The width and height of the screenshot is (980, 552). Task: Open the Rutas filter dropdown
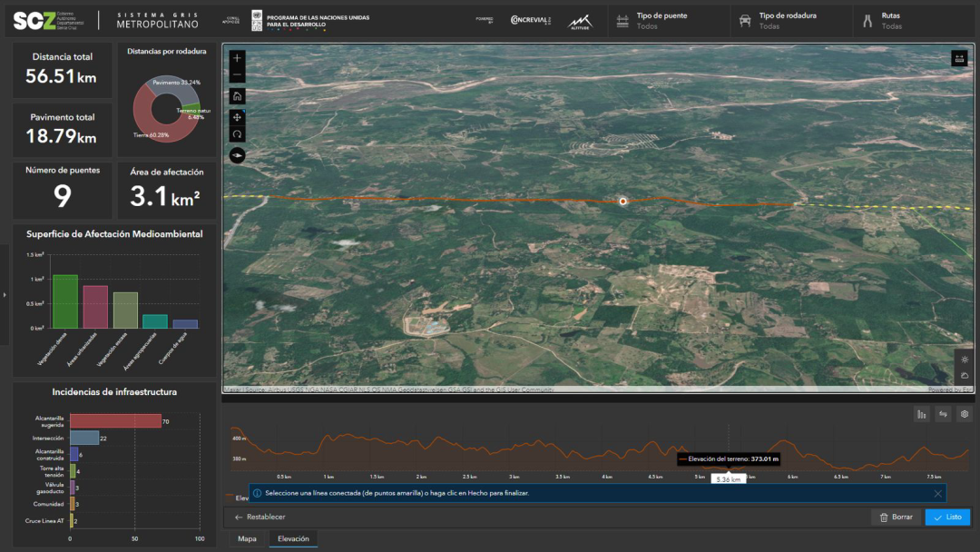(x=915, y=21)
